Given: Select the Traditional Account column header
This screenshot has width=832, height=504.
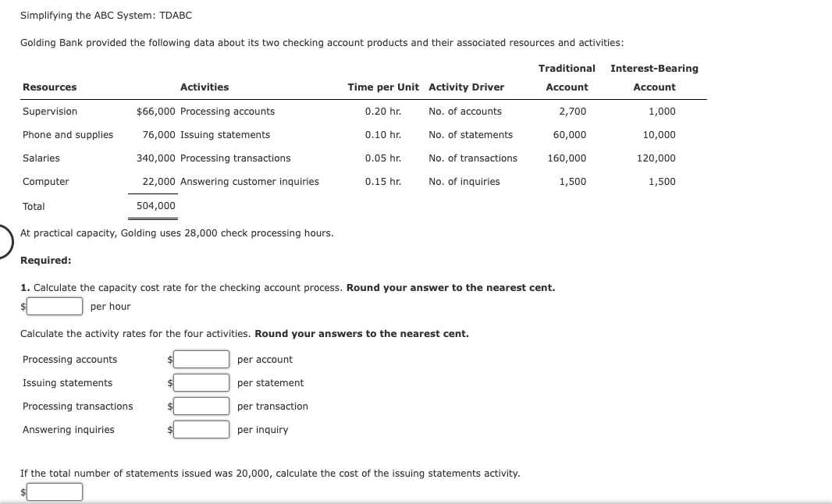Looking at the screenshot, I should pos(567,76).
